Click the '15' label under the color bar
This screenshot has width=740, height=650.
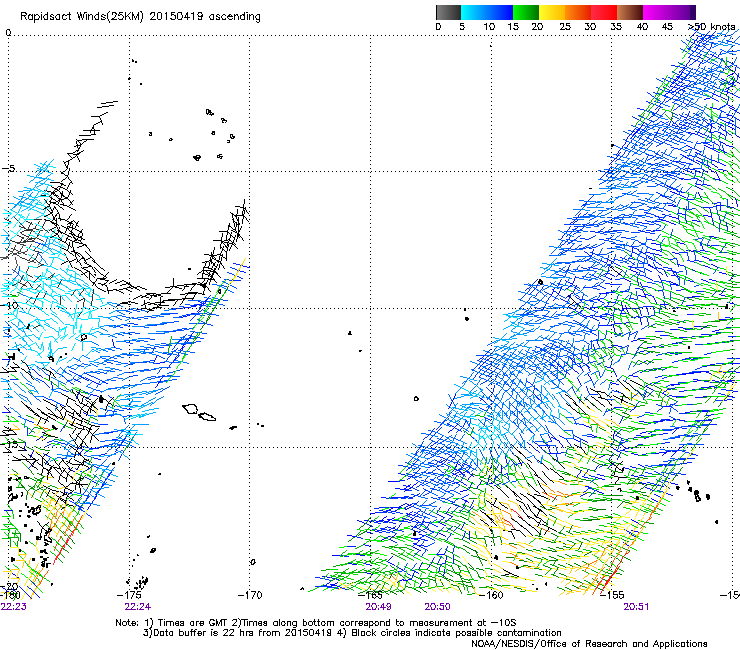513,27
